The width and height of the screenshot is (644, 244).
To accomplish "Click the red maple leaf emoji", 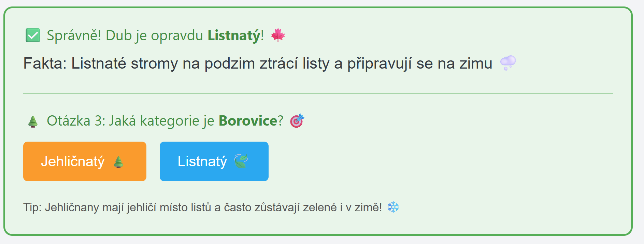I will [x=278, y=35].
